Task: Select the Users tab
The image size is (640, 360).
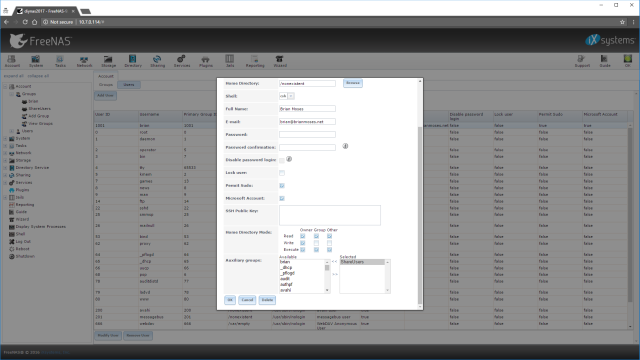Action: (x=129, y=84)
